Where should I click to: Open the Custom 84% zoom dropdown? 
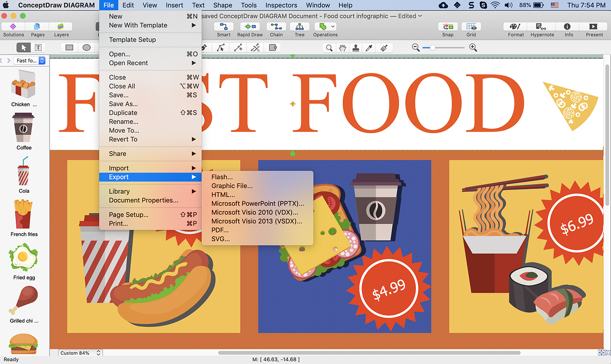80,353
